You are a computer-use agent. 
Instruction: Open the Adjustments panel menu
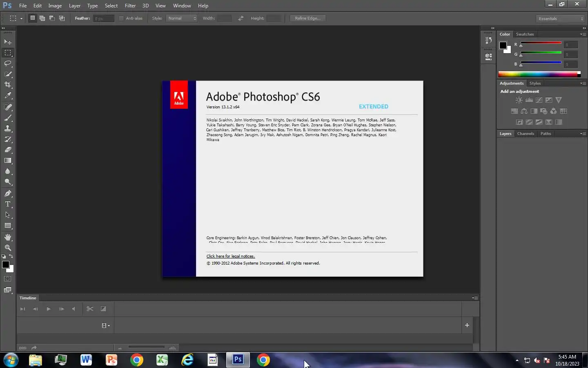click(583, 83)
